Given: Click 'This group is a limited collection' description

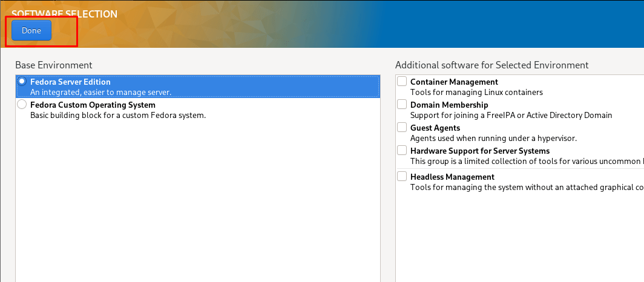Looking at the screenshot, I should click(x=527, y=162).
